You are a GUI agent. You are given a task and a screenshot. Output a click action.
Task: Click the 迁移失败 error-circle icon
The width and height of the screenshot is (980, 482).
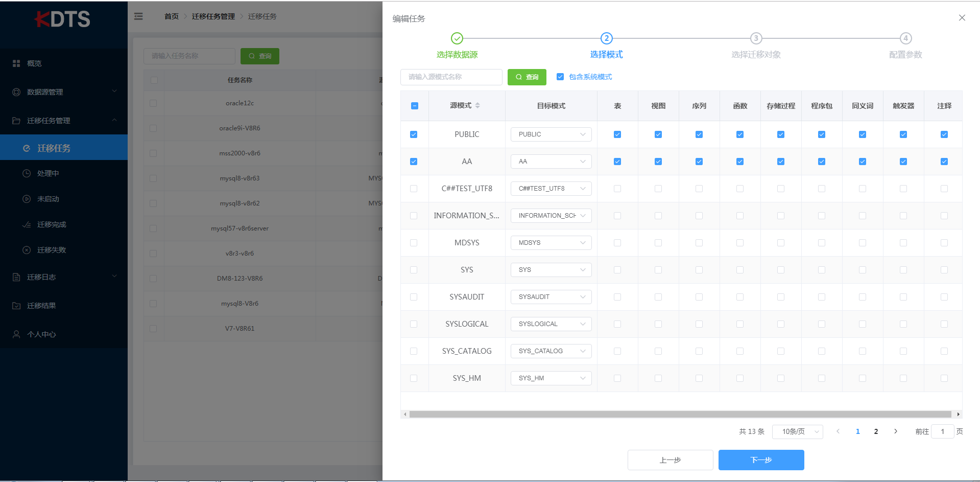(x=27, y=250)
